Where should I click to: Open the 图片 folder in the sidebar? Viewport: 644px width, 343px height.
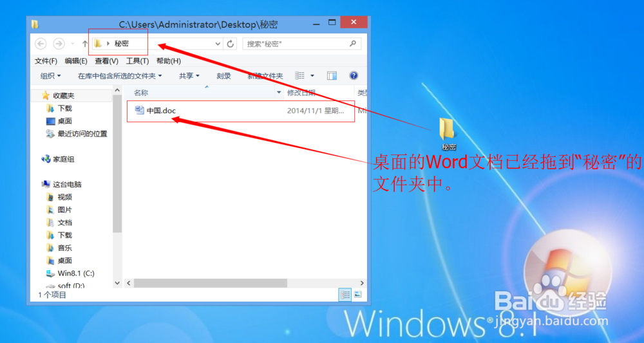(65, 210)
